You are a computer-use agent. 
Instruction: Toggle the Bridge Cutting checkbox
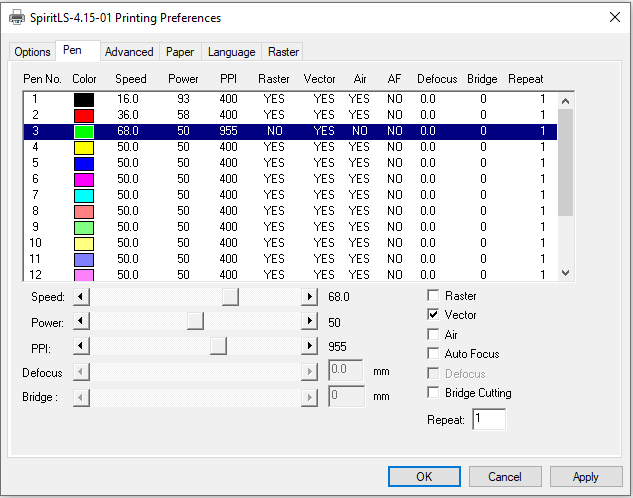click(x=433, y=392)
